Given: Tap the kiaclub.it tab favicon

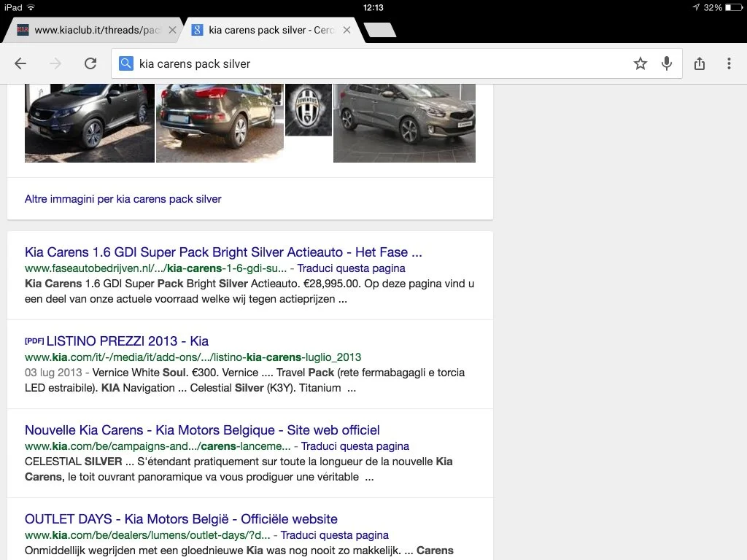Looking at the screenshot, I should [23, 30].
